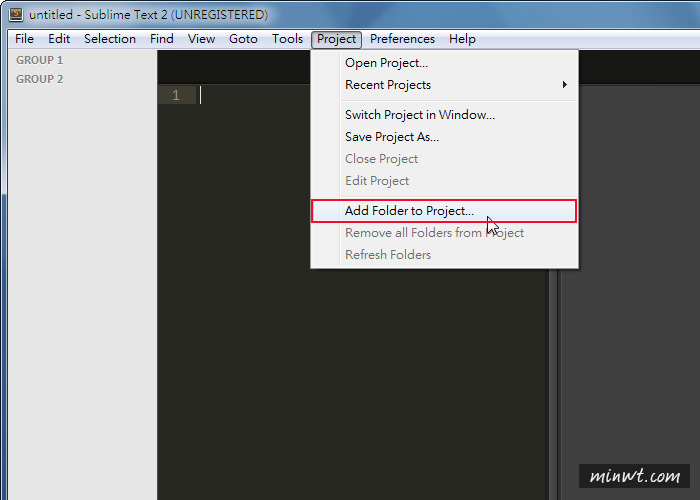Viewport: 700px width, 500px height.
Task: Select Switch Project in Window...
Action: [x=444, y=115]
